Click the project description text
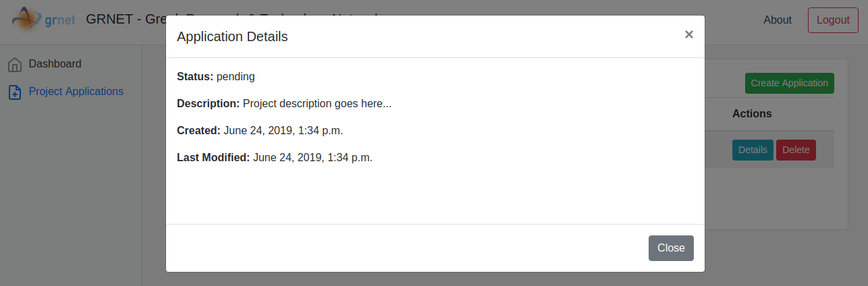 point(317,104)
